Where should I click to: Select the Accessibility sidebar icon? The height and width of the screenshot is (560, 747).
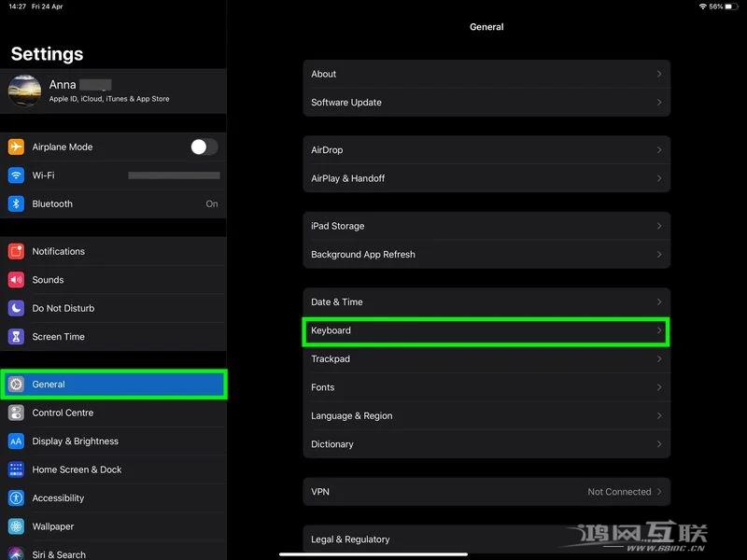[17, 497]
